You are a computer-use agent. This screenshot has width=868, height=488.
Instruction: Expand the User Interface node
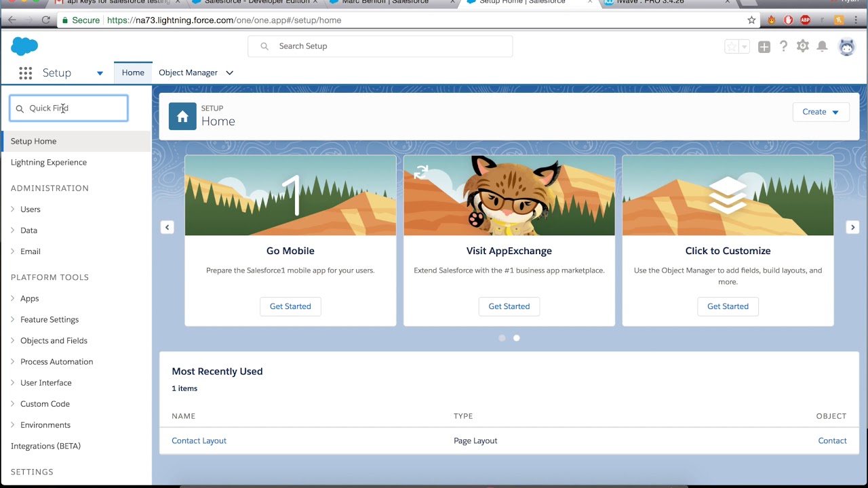[13, 382]
